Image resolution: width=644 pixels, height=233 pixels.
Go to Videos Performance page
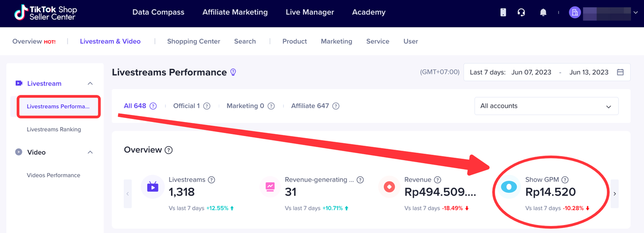53,175
